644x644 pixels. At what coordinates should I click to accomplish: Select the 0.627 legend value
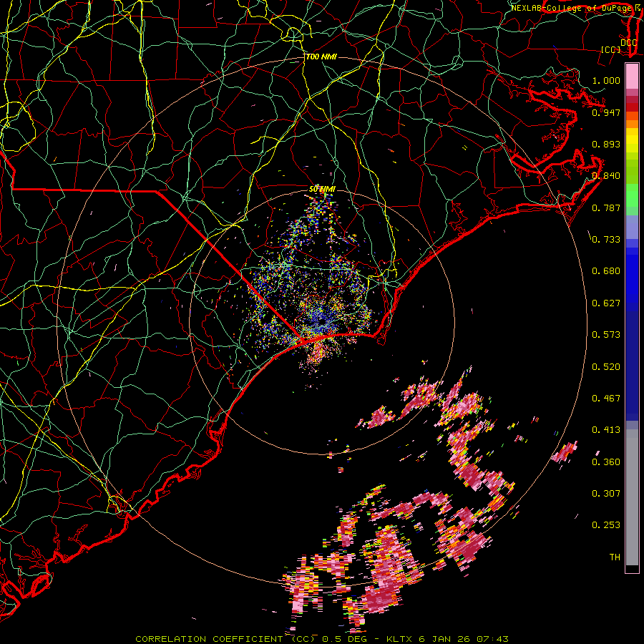pyautogui.click(x=606, y=303)
